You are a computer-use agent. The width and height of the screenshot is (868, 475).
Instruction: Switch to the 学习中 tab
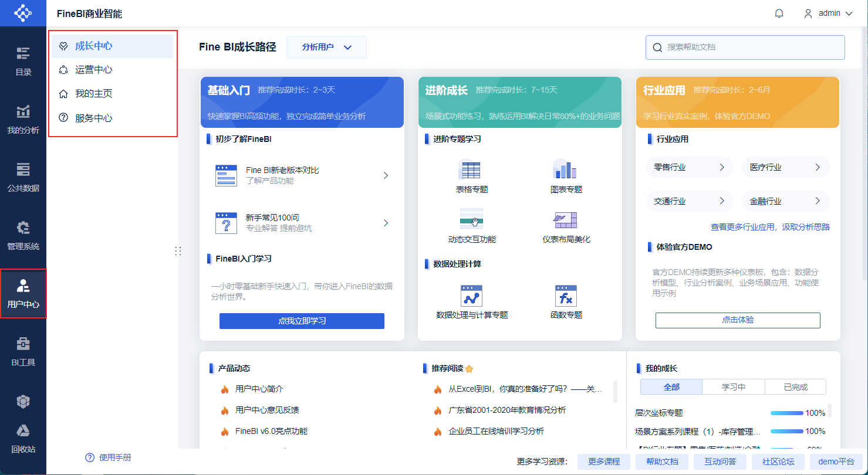pyautogui.click(x=734, y=387)
